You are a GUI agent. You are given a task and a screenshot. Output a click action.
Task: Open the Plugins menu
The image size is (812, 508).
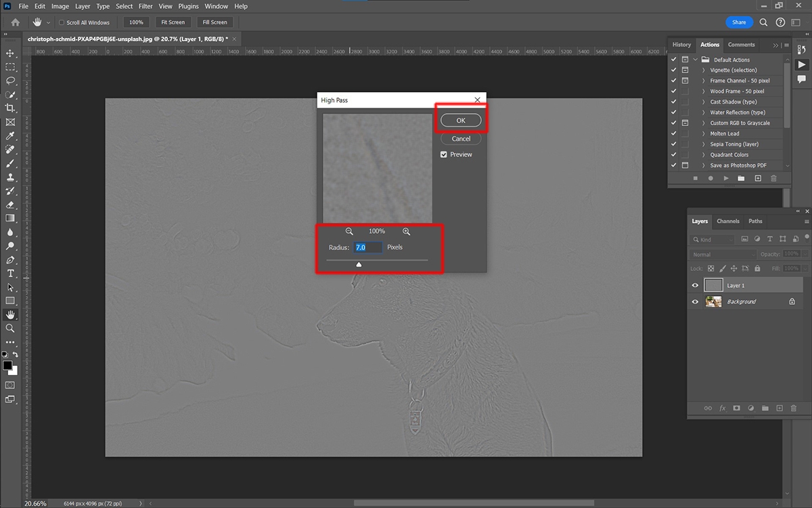(x=188, y=6)
